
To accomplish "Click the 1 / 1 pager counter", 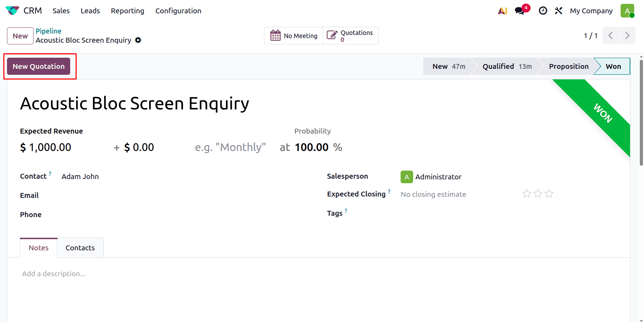I will coord(591,36).
